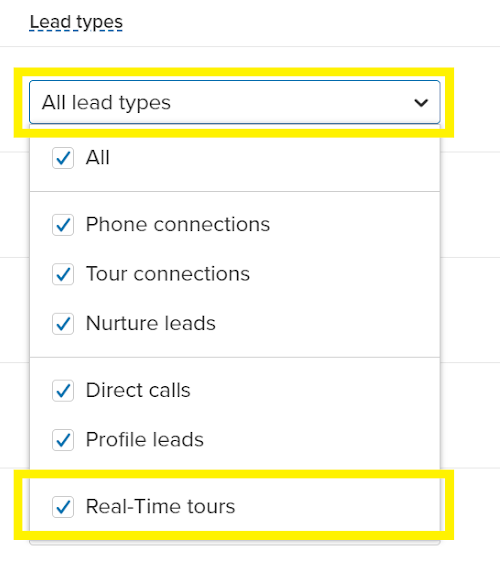
Task: Pick the 'Profile leads' option label
Action: coord(144,439)
